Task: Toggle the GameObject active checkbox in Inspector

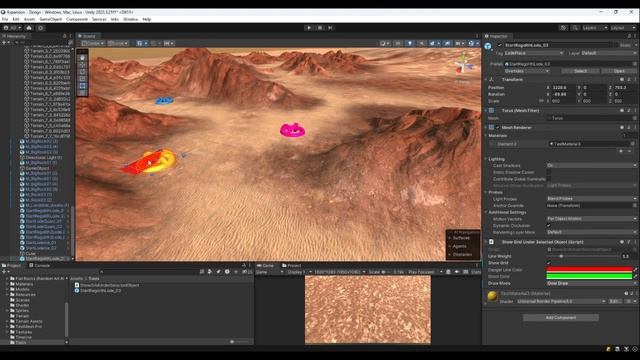Action: (500, 45)
